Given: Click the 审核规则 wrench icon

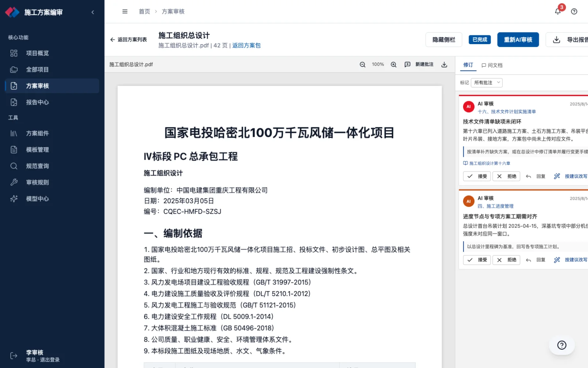Looking at the screenshot, I should 14,182.
